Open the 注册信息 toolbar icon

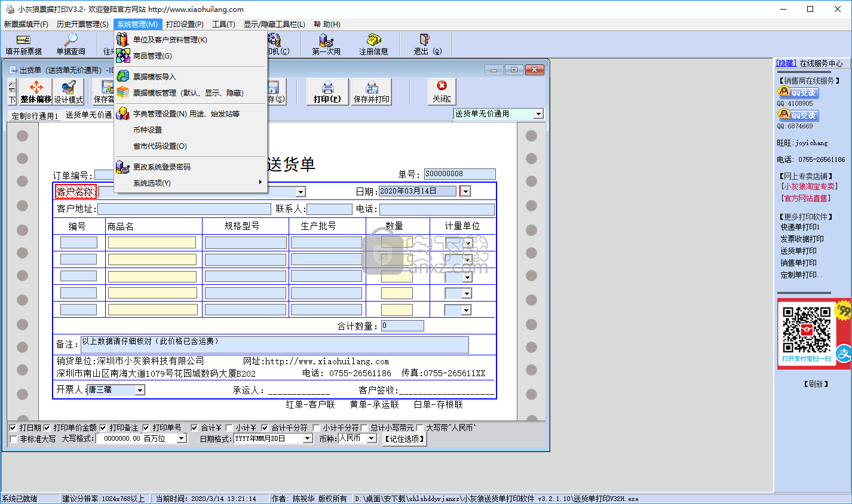tap(373, 45)
